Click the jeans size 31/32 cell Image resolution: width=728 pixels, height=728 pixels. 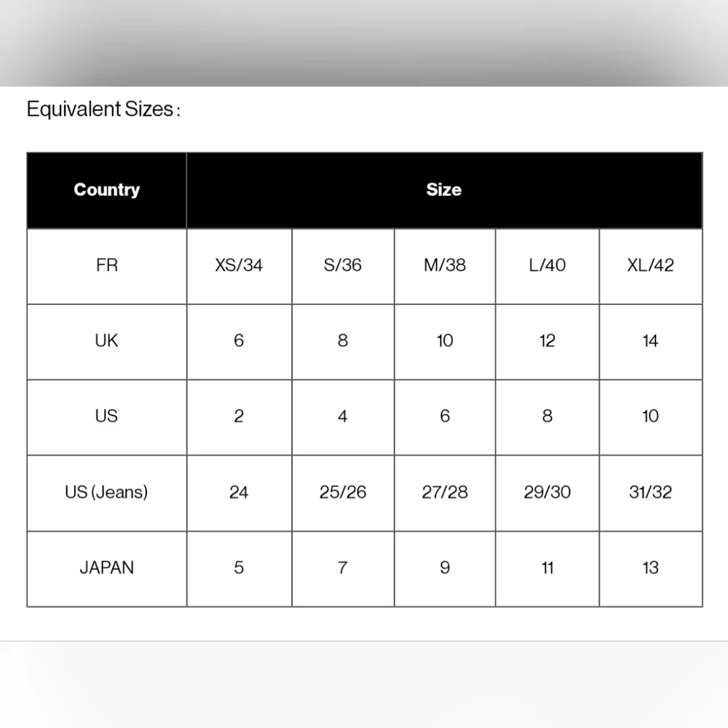pos(651,492)
